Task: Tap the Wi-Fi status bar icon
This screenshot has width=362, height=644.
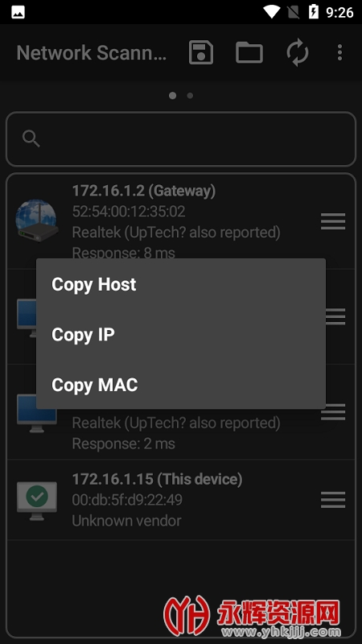Action: tap(271, 12)
